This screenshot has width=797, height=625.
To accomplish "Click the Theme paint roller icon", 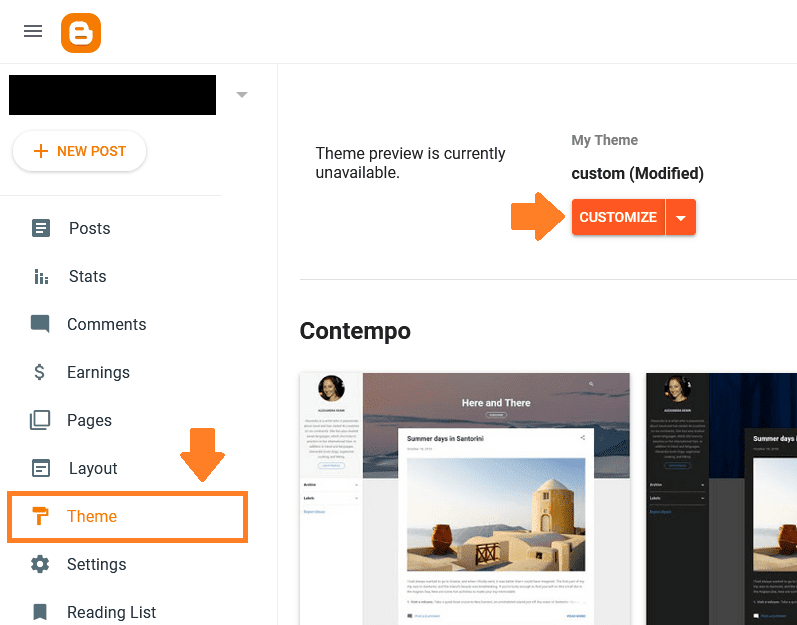I will [40, 516].
